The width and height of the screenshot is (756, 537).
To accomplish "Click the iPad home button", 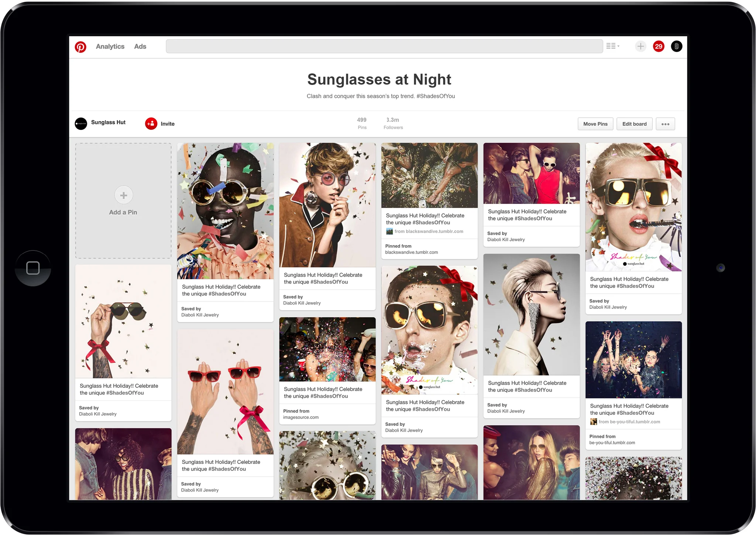I will click(x=33, y=268).
